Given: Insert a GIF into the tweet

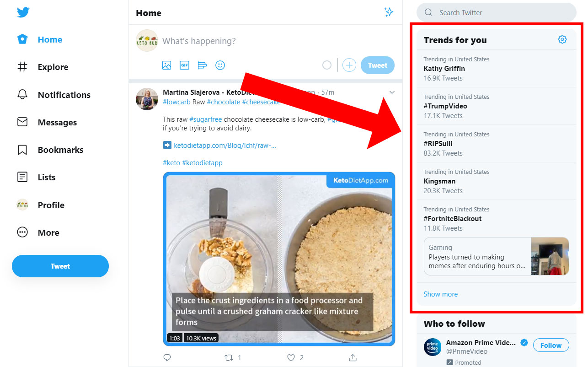Looking at the screenshot, I should pyautogui.click(x=184, y=65).
